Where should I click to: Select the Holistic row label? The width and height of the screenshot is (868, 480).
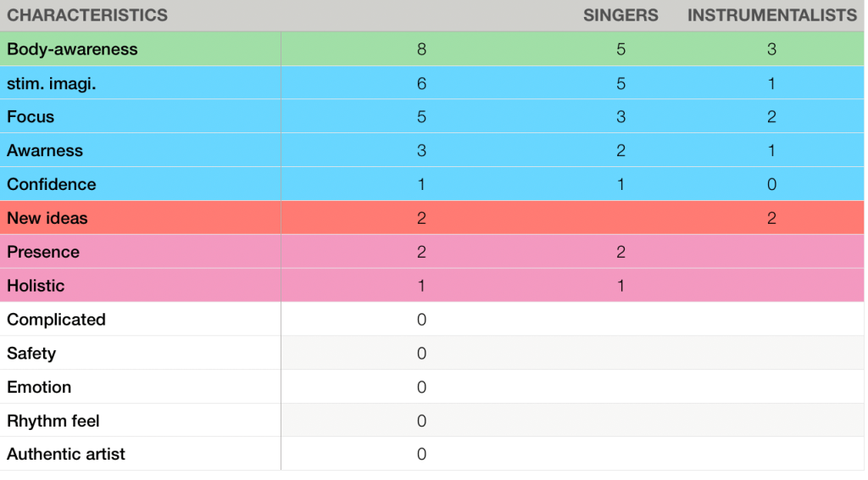coord(36,286)
